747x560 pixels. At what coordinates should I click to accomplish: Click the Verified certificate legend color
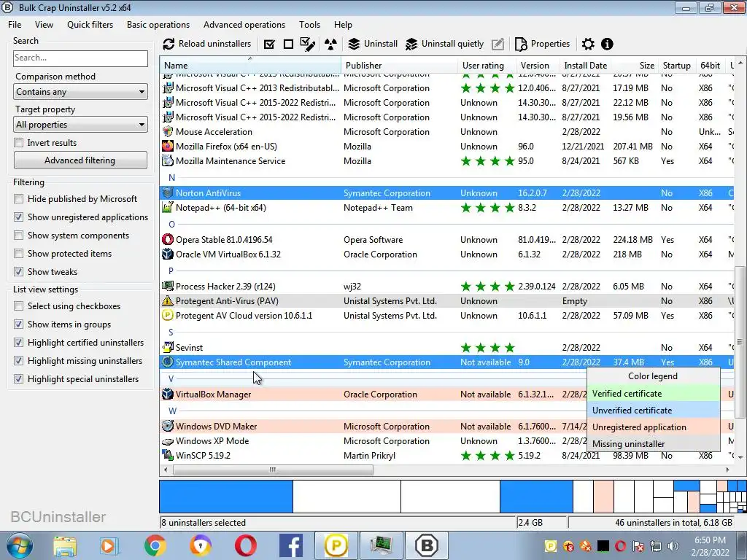pyautogui.click(x=653, y=394)
